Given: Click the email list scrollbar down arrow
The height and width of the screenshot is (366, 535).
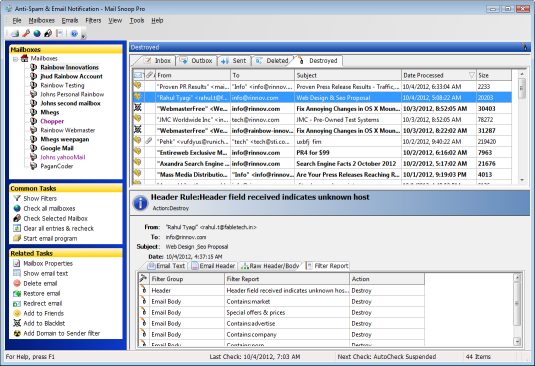Looking at the screenshot, I should tap(521, 180).
